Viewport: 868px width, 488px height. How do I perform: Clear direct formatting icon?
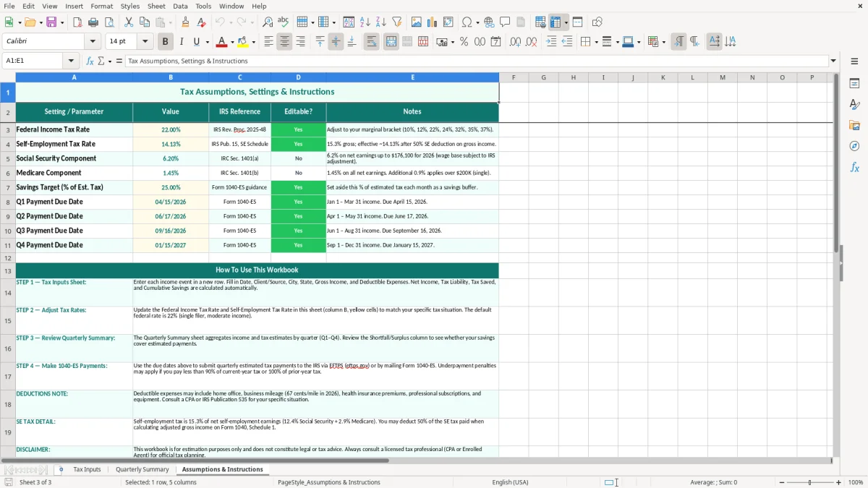pyautogui.click(x=201, y=22)
